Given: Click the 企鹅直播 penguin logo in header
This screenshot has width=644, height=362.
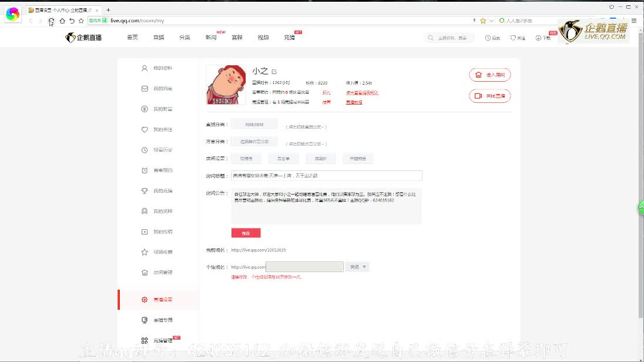Looking at the screenshot, I should tap(83, 38).
